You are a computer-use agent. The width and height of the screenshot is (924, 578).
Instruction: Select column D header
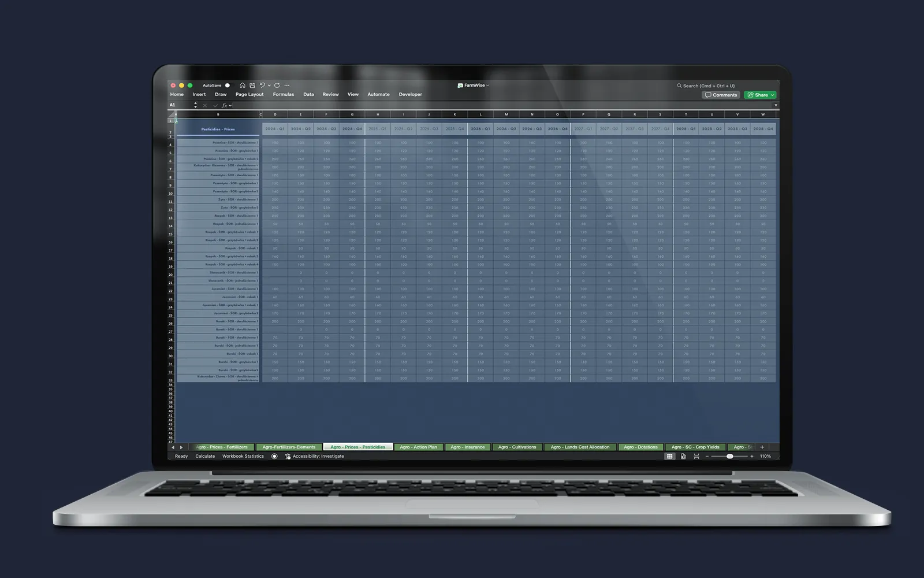click(x=275, y=114)
